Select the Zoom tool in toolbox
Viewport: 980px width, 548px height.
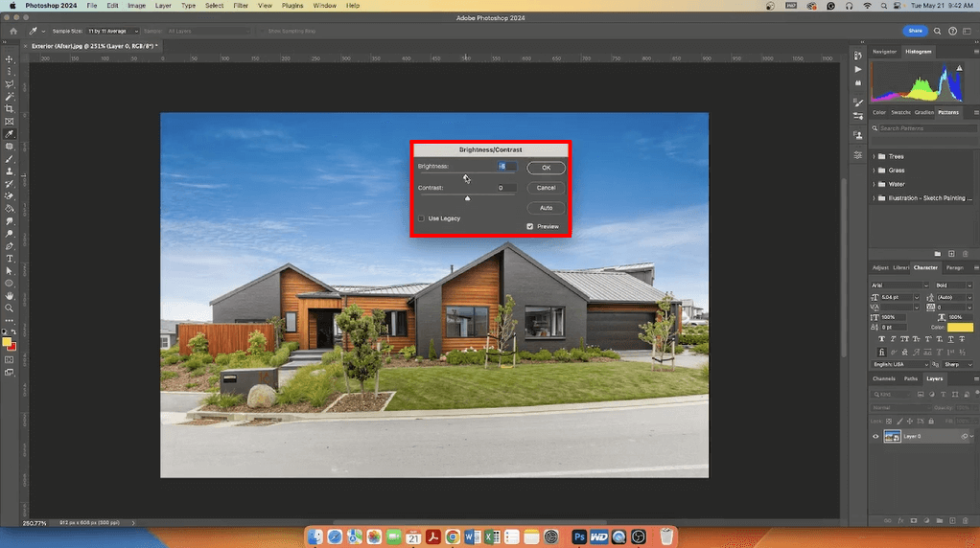(x=9, y=308)
